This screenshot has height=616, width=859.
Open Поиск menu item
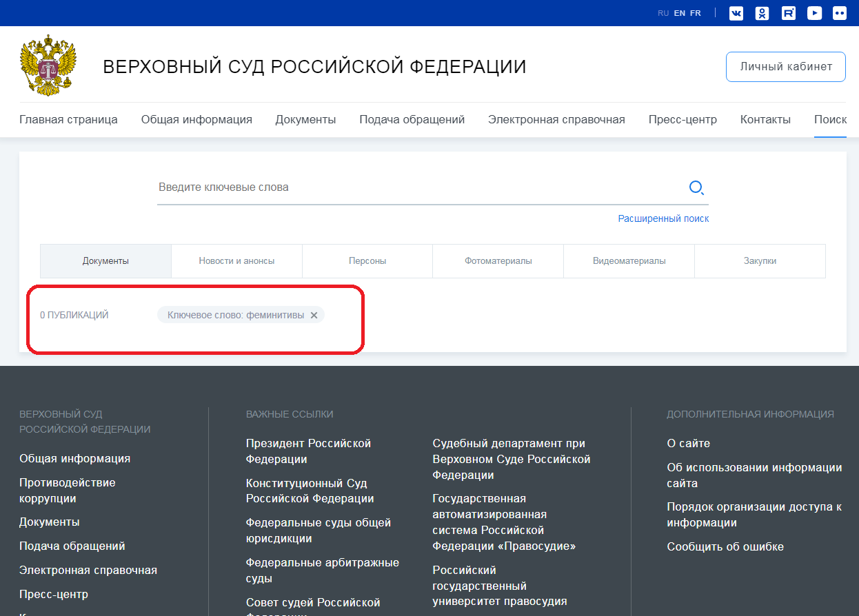[830, 119]
